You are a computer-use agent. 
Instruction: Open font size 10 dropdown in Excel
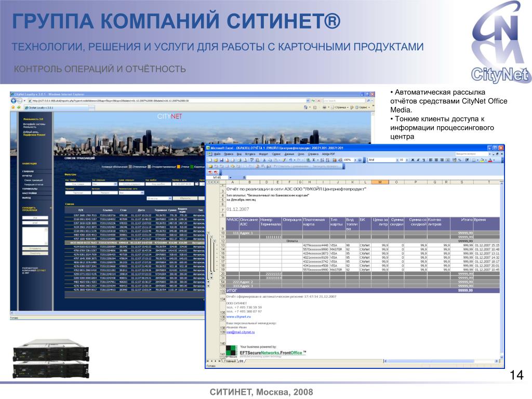(x=407, y=160)
